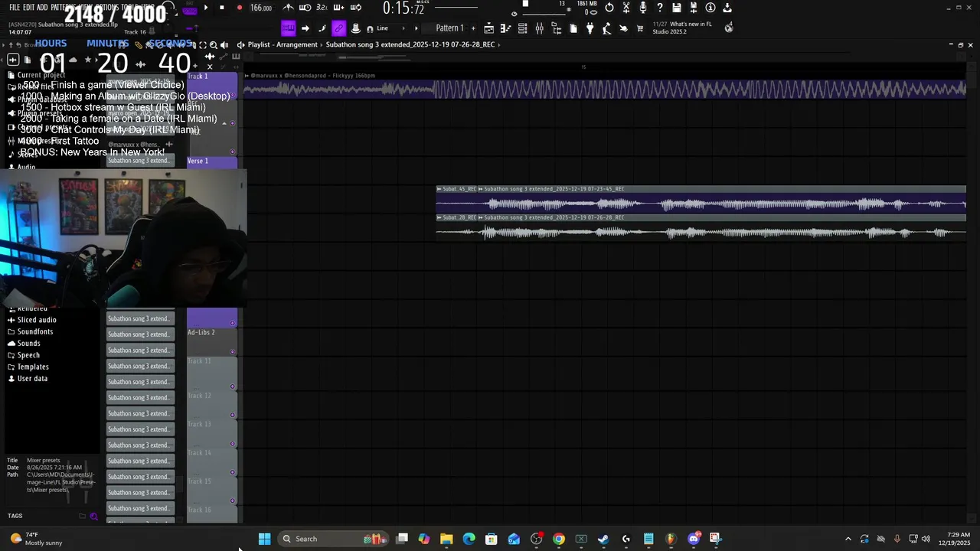Click the tempo field showing 166.000
Viewport: 980px width, 551px height.
[x=261, y=8]
